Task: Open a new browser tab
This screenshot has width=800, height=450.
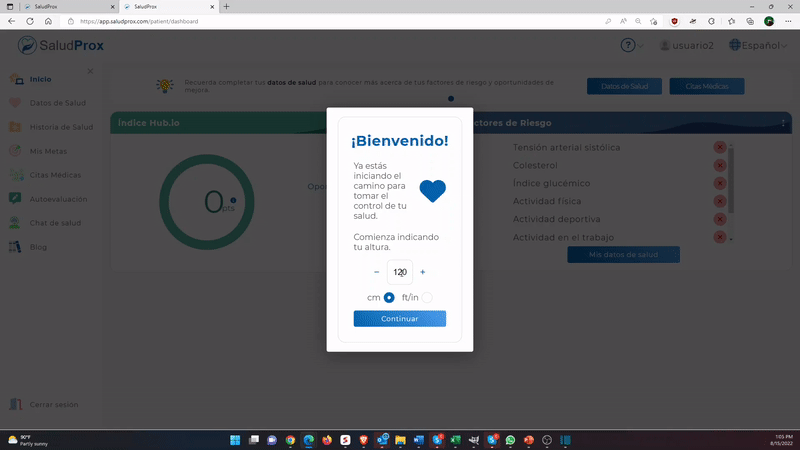Action: (x=227, y=7)
